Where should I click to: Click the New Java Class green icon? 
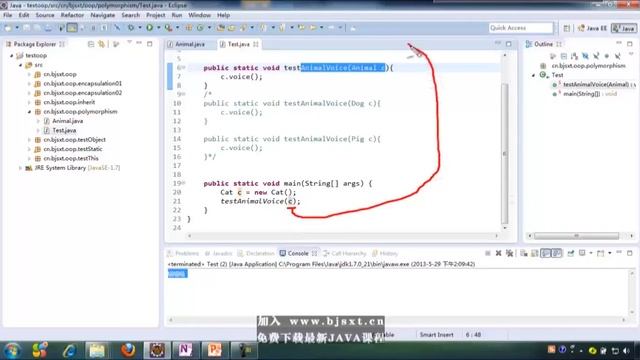coord(200,28)
